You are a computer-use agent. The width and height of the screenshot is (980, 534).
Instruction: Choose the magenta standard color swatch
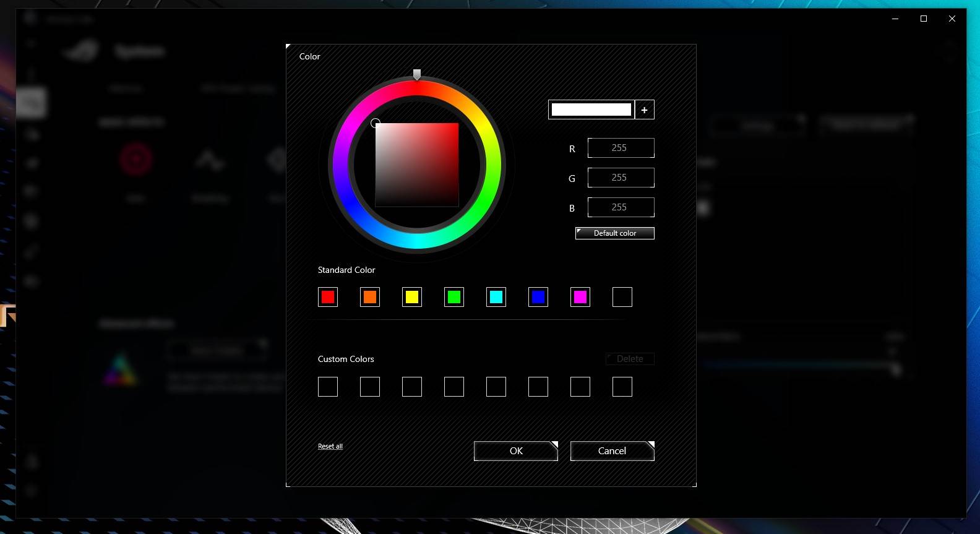pos(580,297)
